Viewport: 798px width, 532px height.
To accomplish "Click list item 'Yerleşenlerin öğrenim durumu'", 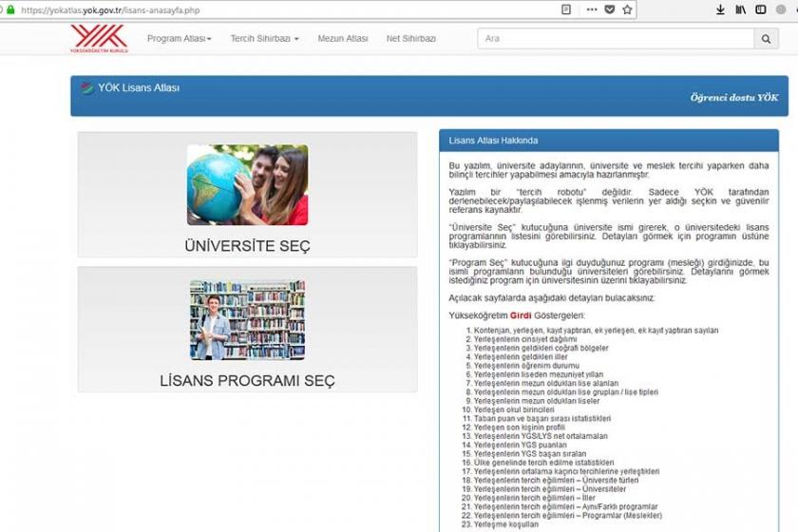I will pyautogui.click(x=526, y=366).
